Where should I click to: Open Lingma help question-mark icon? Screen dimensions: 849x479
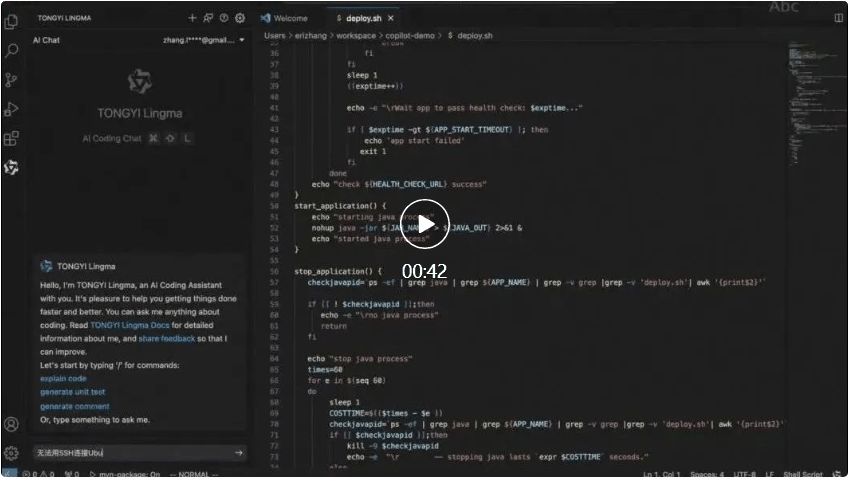click(224, 18)
